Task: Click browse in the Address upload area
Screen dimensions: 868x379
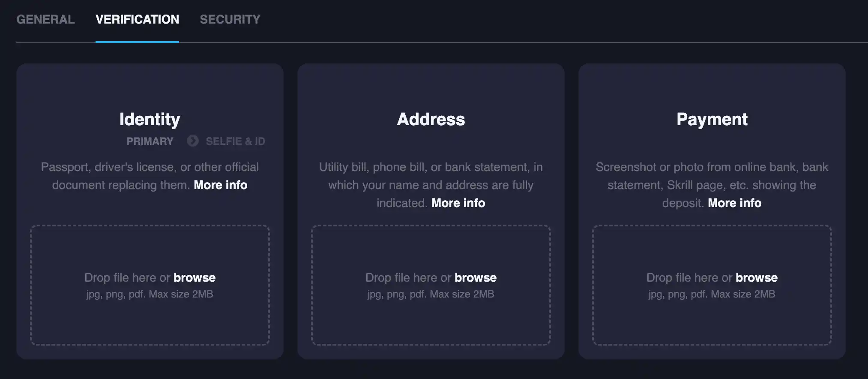Action: (475, 277)
